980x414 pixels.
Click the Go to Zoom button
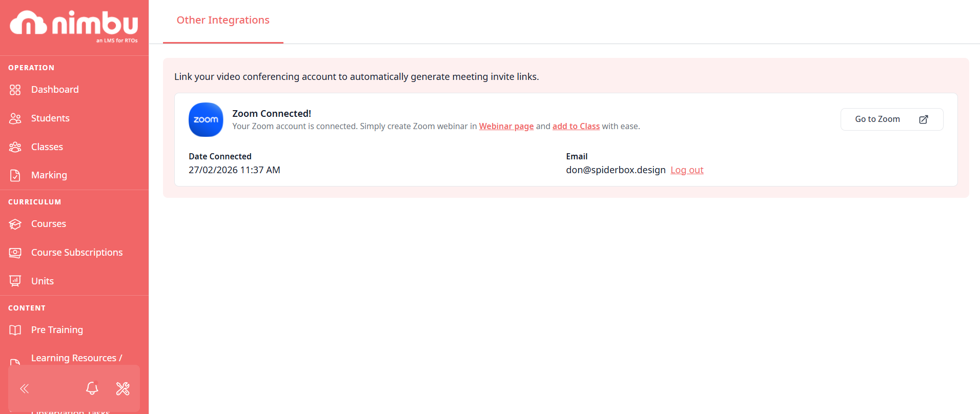click(892, 119)
